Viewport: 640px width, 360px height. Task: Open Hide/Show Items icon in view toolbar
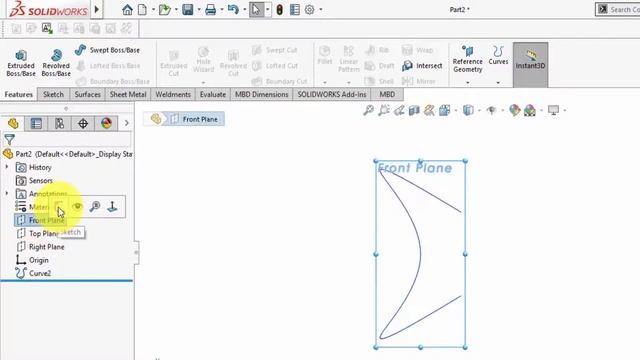coord(491,110)
